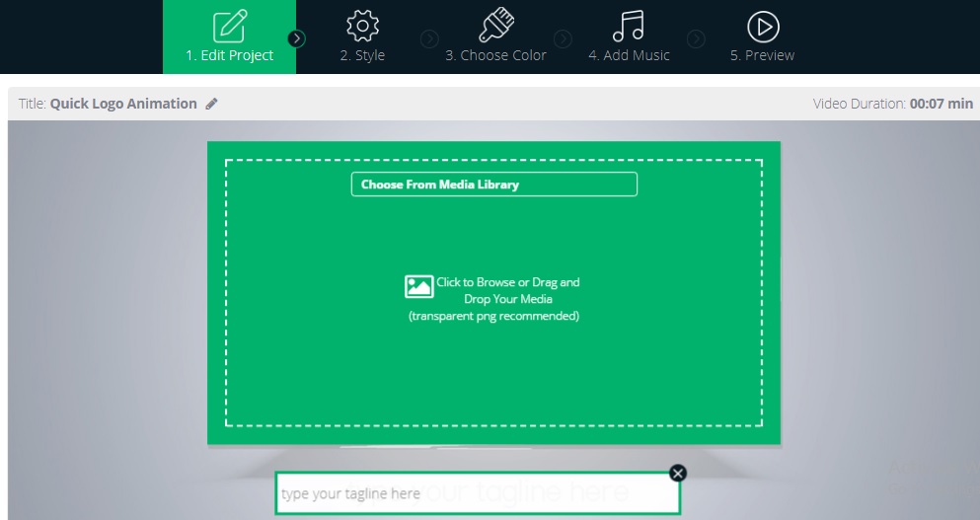Click the Choose From Media Library button
Viewport: 980px width, 520px height.
[x=494, y=185]
